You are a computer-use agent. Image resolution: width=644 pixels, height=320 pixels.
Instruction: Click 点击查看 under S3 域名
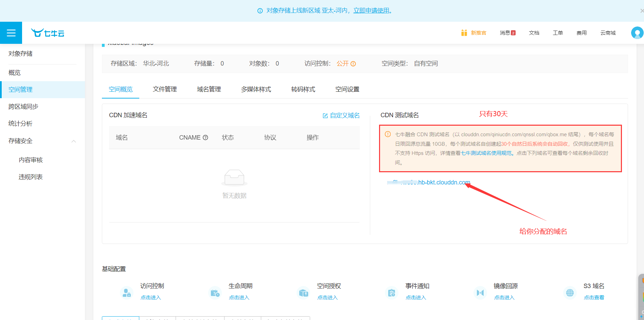point(594,298)
